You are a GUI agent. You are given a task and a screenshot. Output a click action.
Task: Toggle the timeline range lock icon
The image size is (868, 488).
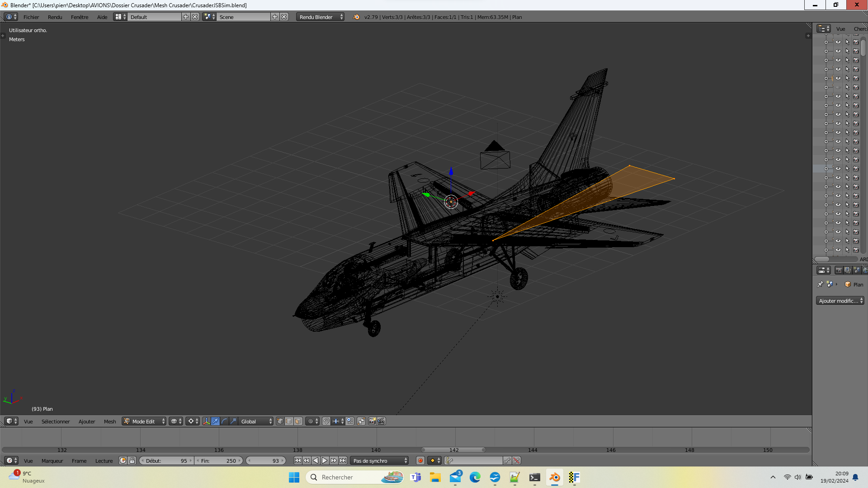coord(132,460)
